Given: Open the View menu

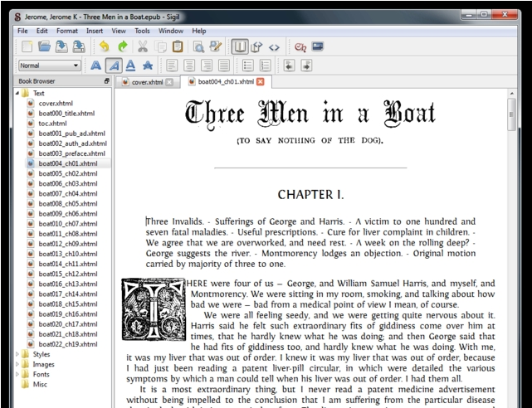Looking at the screenshot, I should 119,31.
